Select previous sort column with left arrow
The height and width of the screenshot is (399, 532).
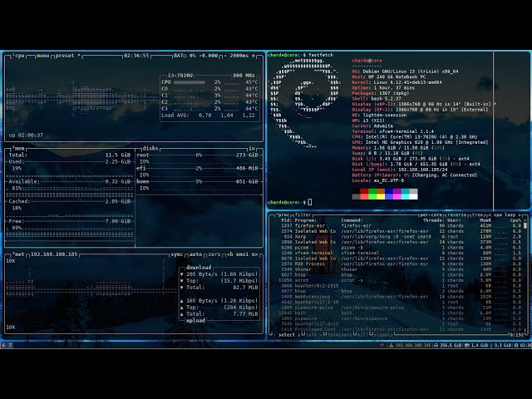click(490, 214)
